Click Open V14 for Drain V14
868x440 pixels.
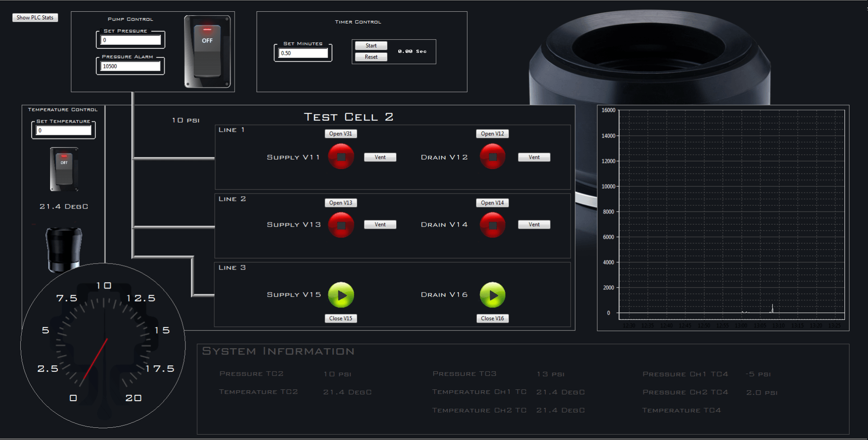492,203
